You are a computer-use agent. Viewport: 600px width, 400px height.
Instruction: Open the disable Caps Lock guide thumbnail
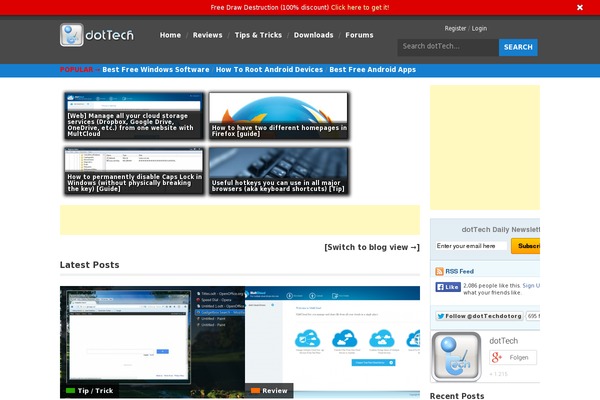(134, 171)
